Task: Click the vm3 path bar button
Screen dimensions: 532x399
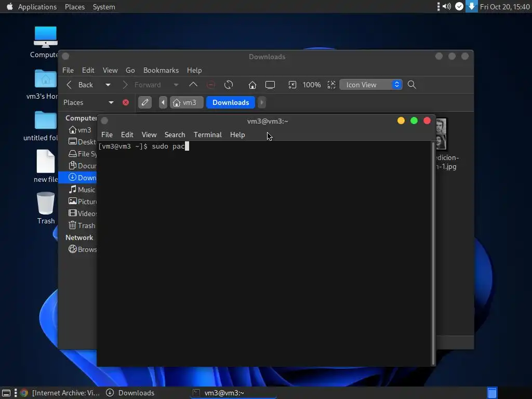Action: (x=185, y=102)
